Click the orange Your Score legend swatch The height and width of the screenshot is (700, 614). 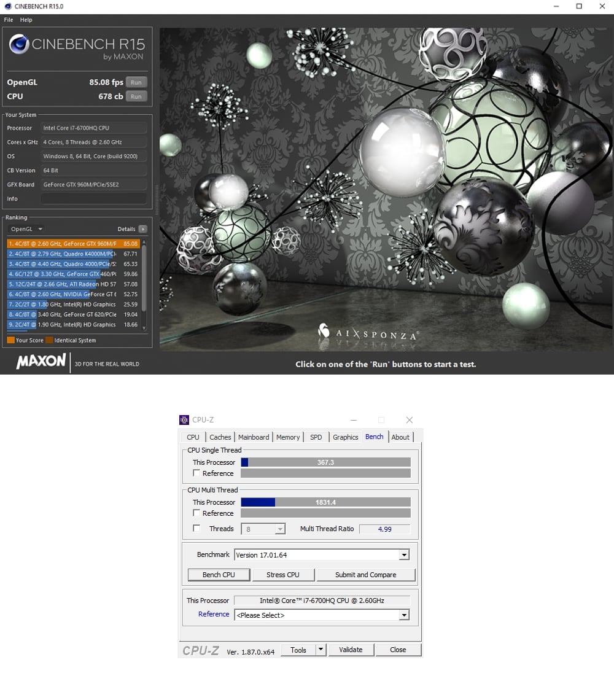pos(10,340)
